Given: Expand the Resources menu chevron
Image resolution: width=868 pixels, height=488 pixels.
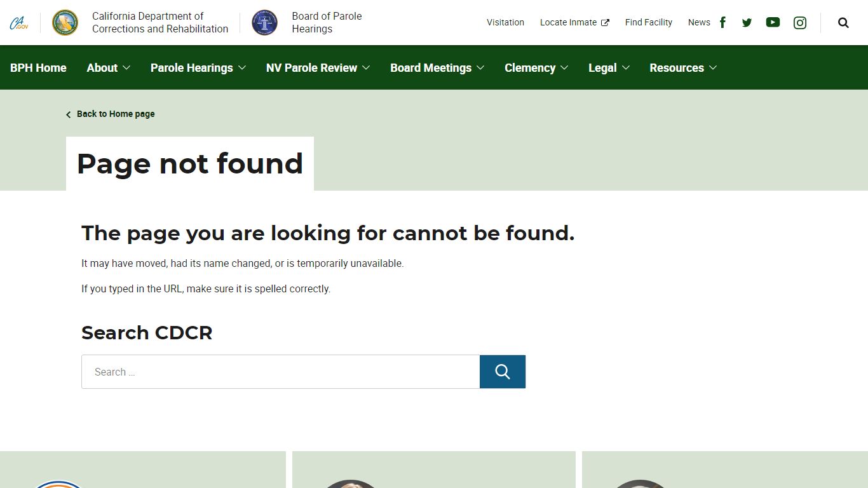Looking at the screenshot, I should tap(713, 67).
